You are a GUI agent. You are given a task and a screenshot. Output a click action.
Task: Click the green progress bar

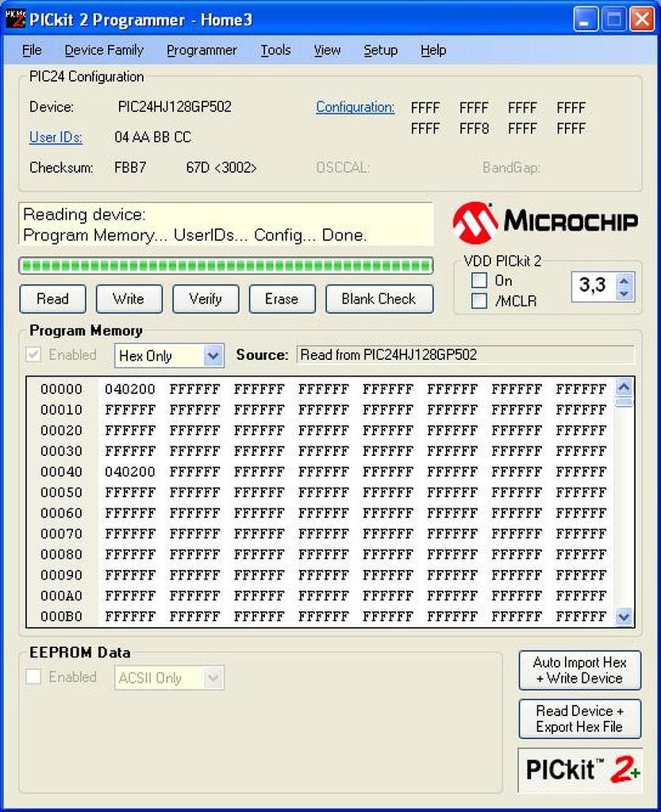tap(226, 266)
